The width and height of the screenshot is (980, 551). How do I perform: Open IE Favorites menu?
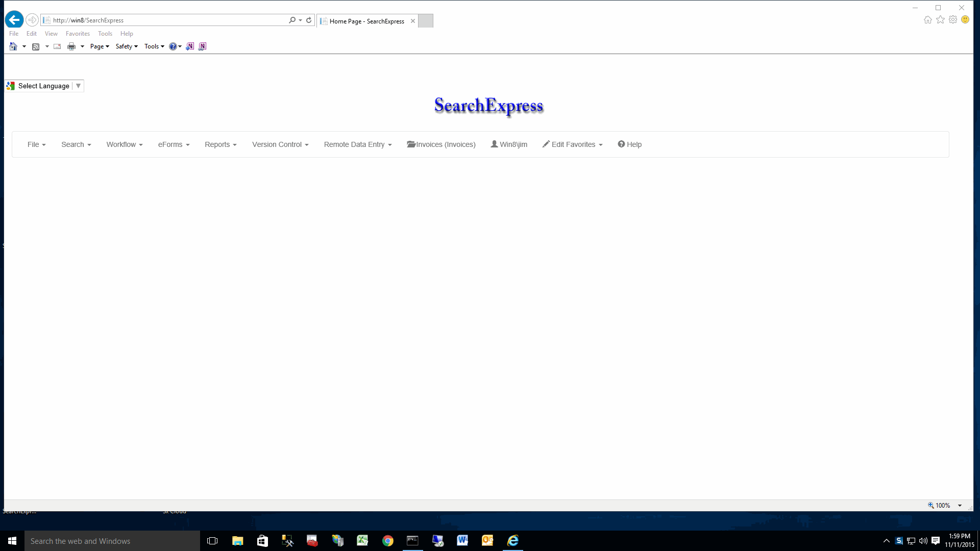78,34
